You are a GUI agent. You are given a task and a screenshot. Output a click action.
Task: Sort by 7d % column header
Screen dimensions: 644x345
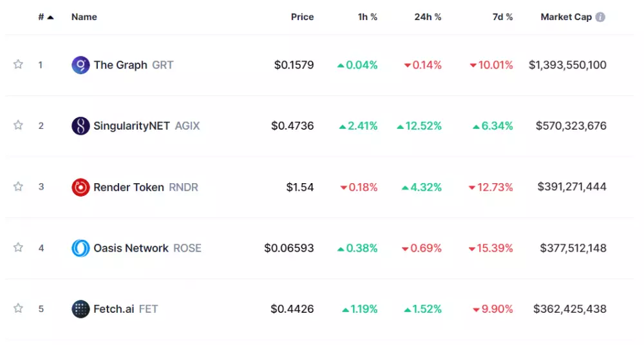click(502, 17)
